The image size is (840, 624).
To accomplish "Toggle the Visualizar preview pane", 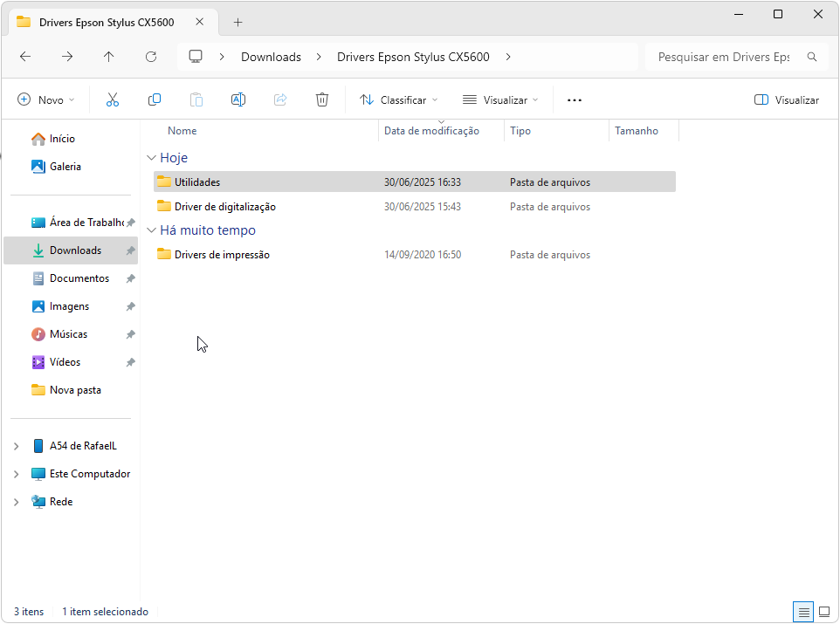I will 787,100.
